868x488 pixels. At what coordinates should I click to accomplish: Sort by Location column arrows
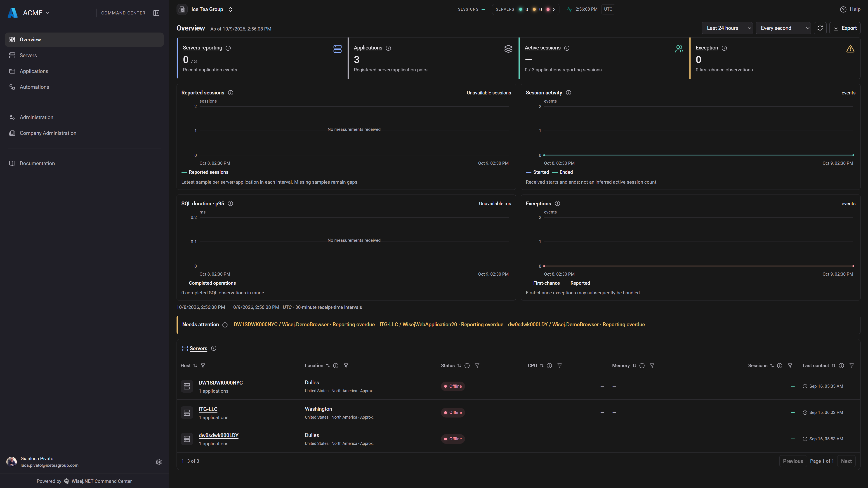[328, 365]
